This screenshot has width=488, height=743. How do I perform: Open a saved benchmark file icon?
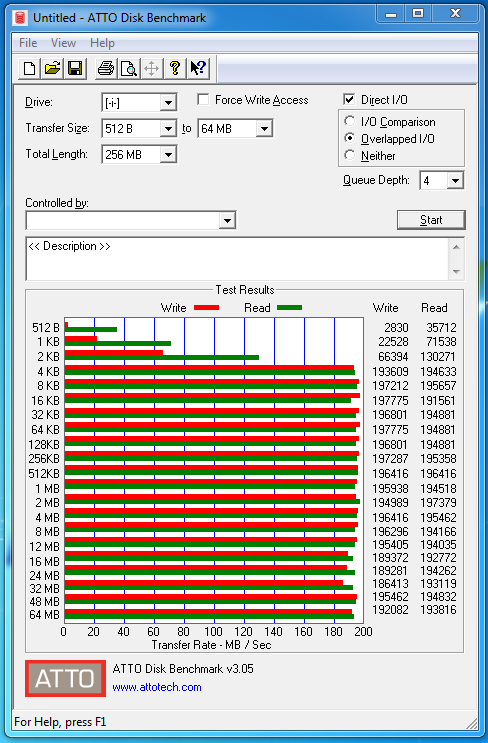[x=52, y=69]
